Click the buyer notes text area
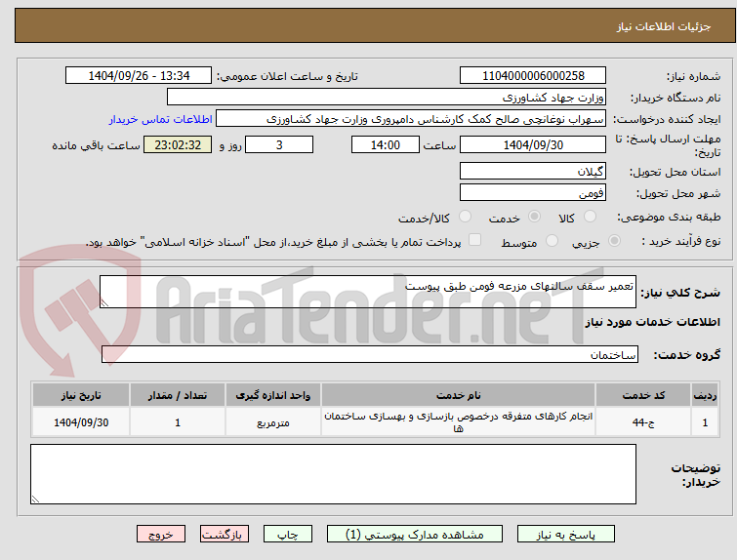The width and height of the screenshot is (737, 560). [333, 474]
